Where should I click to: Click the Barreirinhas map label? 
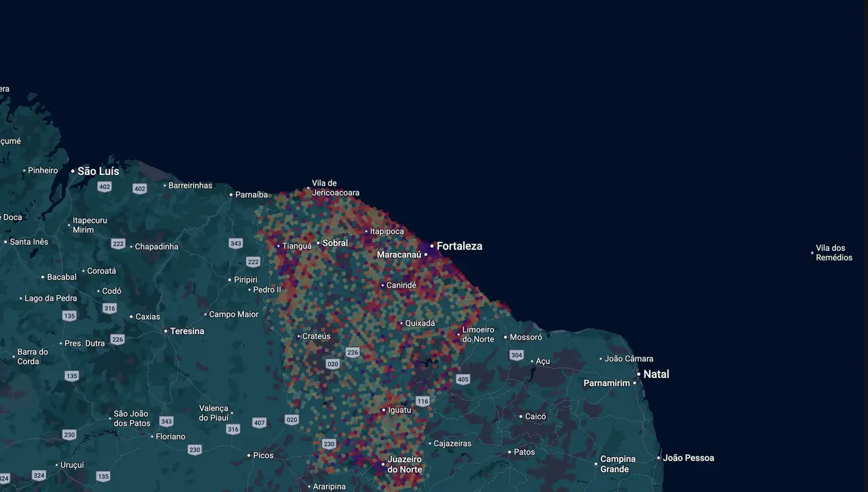tap(191, 185)
